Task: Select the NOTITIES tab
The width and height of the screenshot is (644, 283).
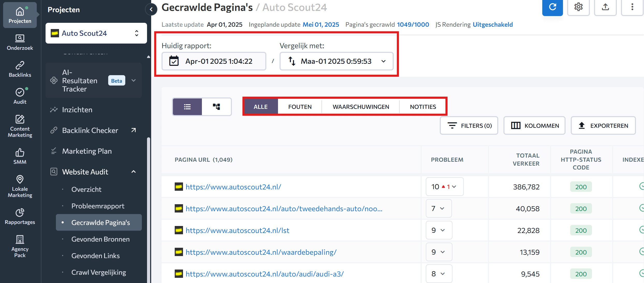Action: [x=423, y=107]
